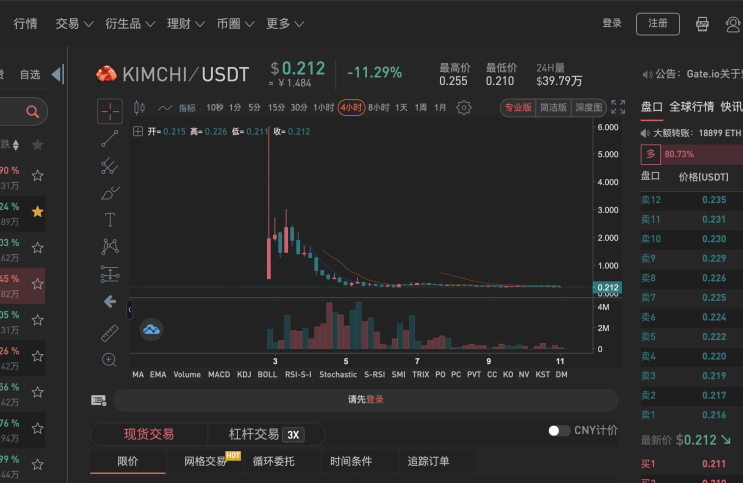
Task: Switch to 1天 timeframe
Action: click(401, 108)
